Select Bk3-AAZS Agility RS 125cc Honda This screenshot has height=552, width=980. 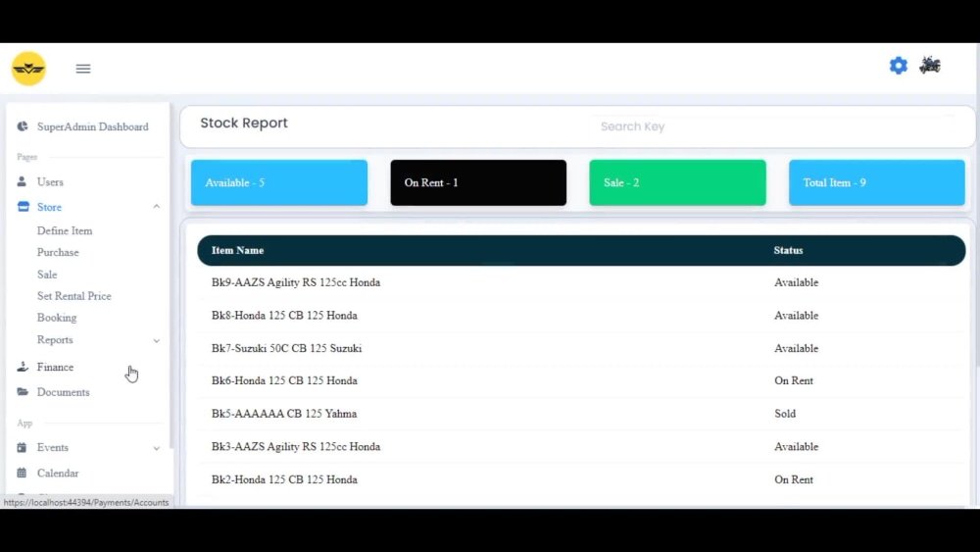click(296, 447)
